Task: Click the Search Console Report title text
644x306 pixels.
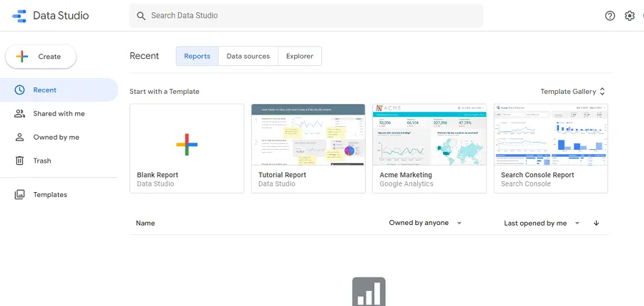Action: (537, 175)
